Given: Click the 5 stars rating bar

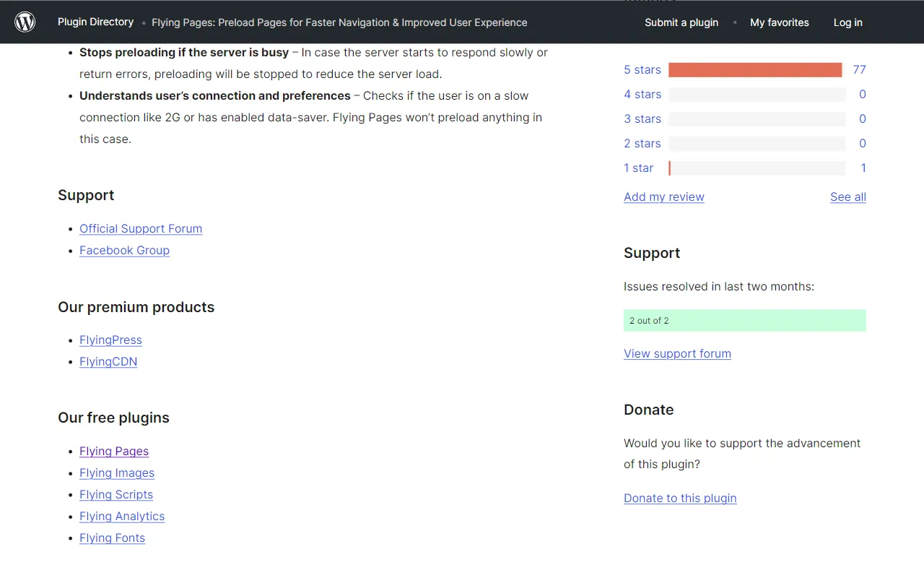Looking at the screenshot, I should point(757,69).
